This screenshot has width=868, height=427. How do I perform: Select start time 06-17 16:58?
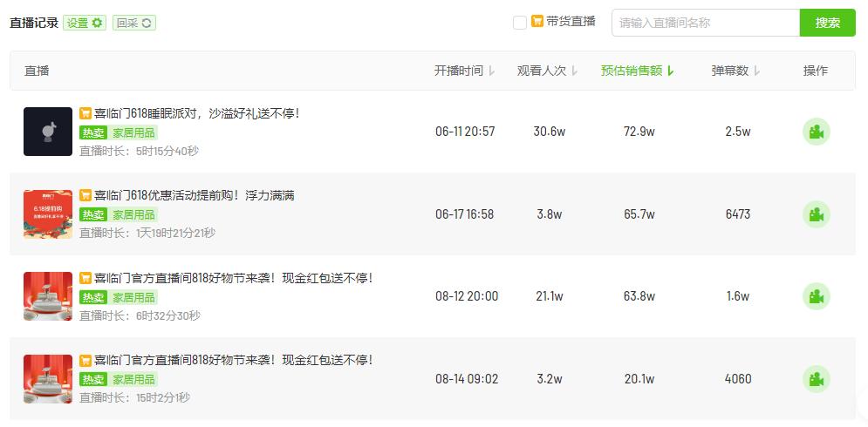pyautogui.click(x=464, y=214)
